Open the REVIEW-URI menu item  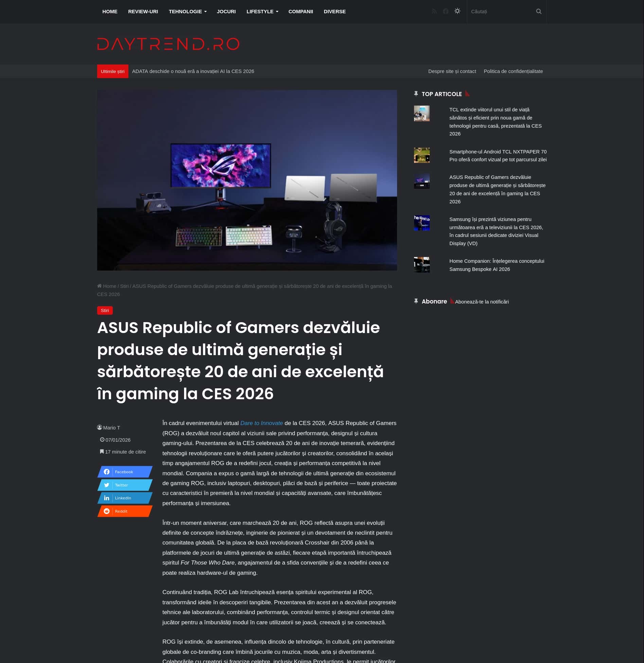click(143, 12)
